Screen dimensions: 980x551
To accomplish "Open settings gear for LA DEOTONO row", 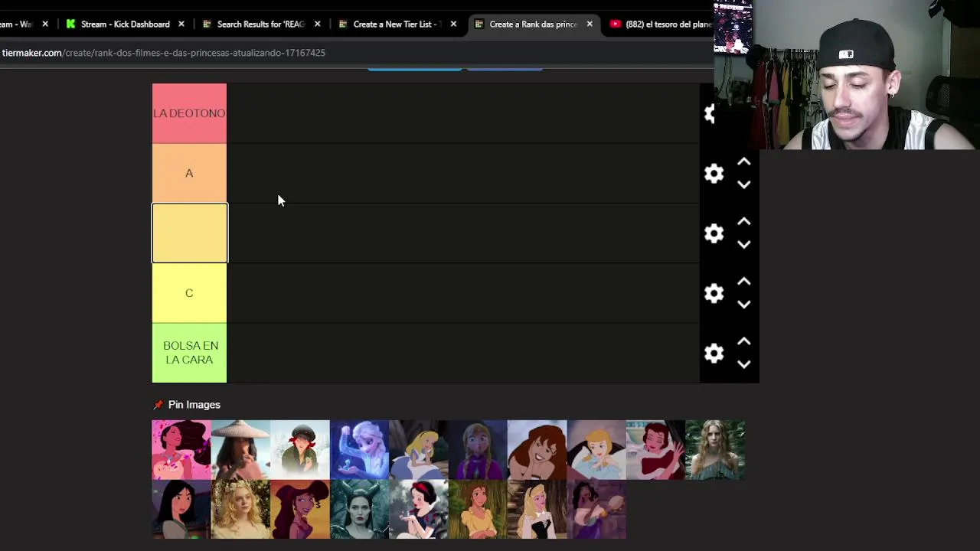I will pyautogui.click(x=710, y=114).
